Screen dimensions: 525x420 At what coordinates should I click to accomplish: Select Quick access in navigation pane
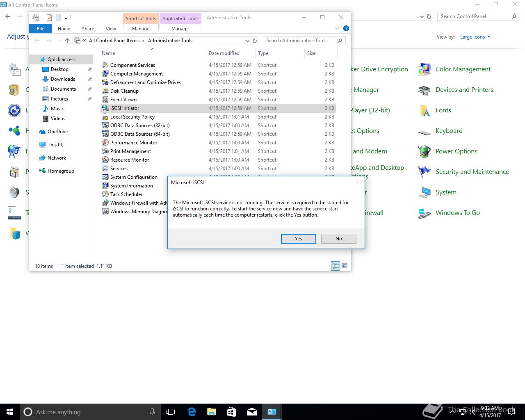click(x=62, y=59)
